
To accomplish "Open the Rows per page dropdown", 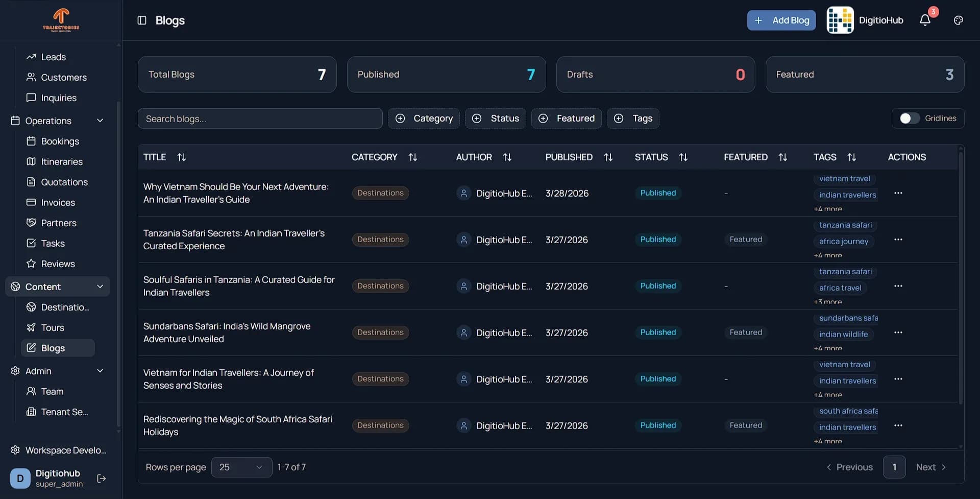I will pos(241,467).
